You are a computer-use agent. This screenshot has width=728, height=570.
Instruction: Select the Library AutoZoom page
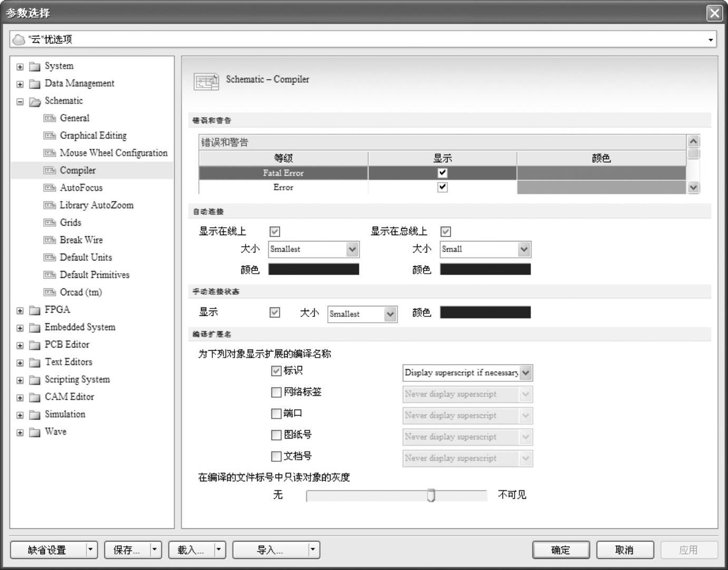point(96,205)
